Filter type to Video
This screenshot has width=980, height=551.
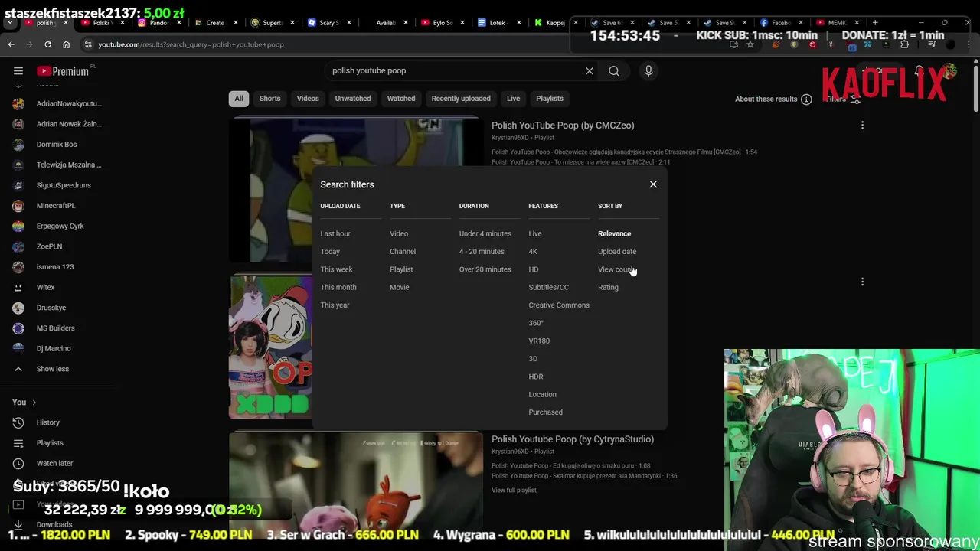pyautogui.click(x=399, y=234)
